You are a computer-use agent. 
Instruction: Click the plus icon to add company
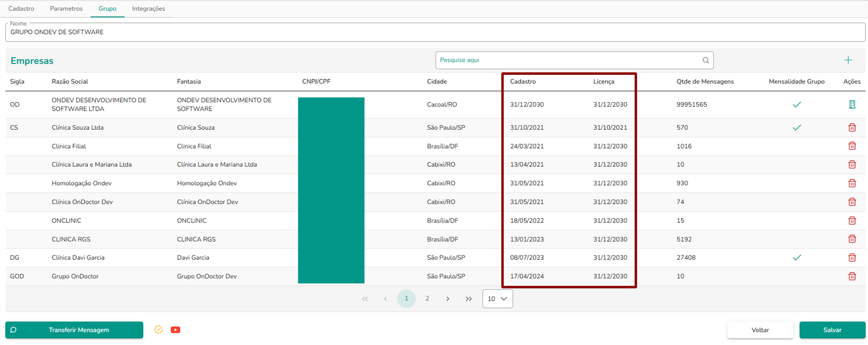pyautogui.click(x=848, y=60)
